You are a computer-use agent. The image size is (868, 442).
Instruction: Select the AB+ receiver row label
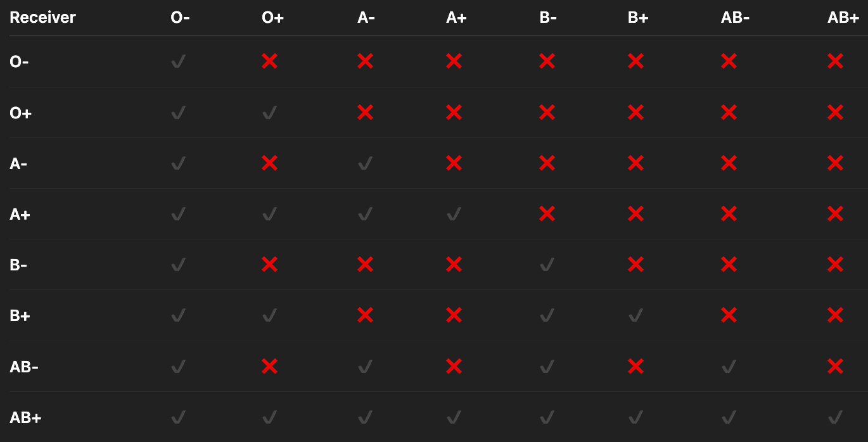coord(25,418)
